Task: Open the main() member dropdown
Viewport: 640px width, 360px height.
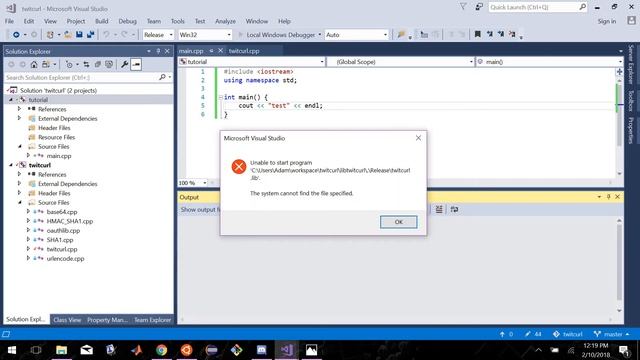Action: [x=549, y=62]
